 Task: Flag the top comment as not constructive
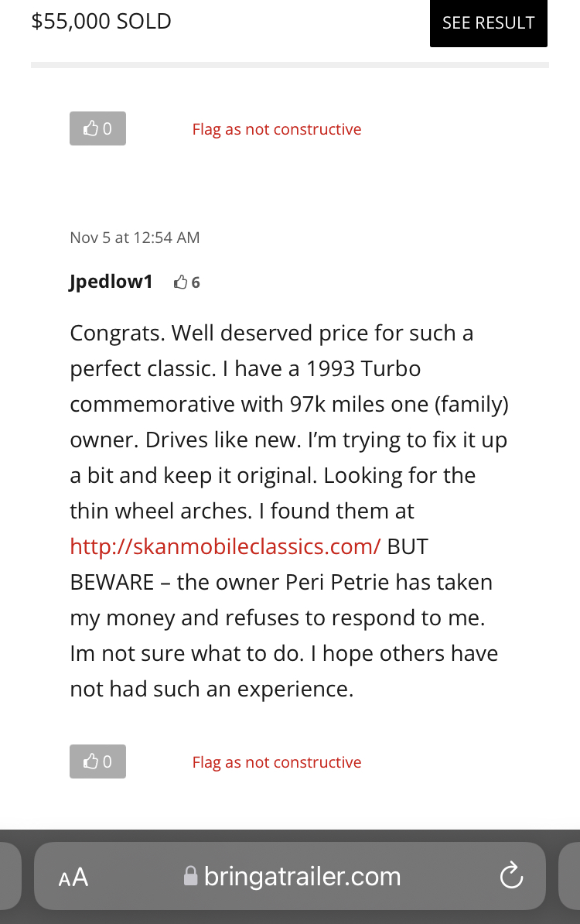[x=277, y=129]
